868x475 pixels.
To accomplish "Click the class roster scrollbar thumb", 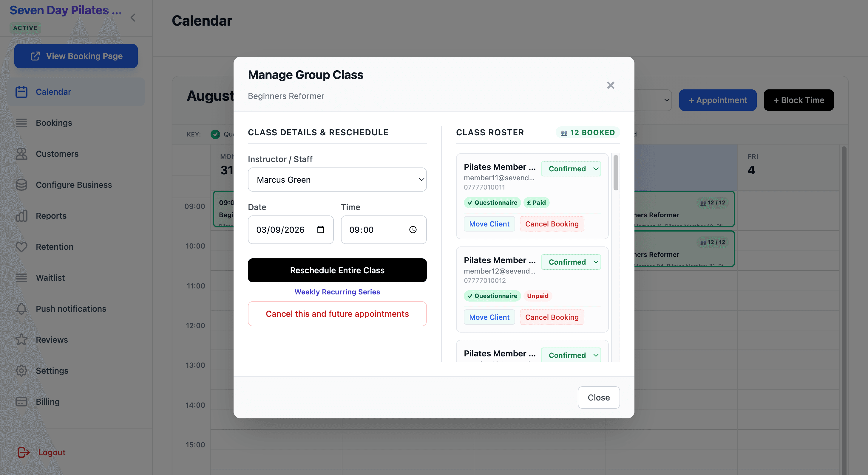I will 616,173.
